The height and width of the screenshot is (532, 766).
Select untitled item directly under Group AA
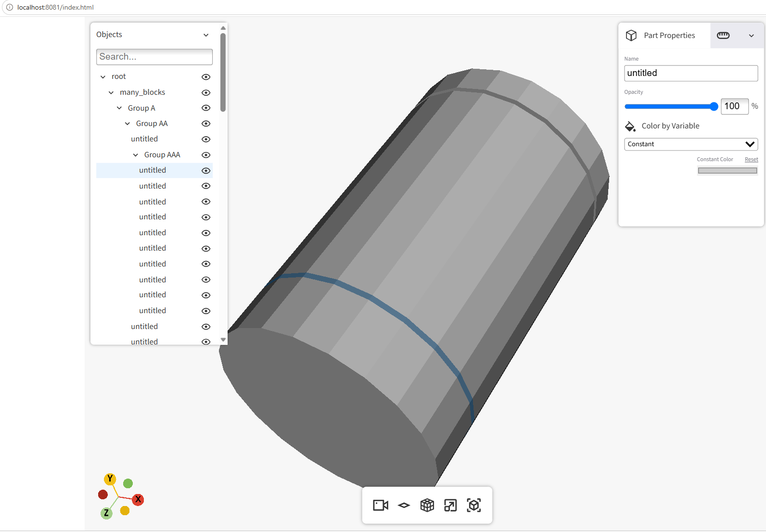click(144, 139)
